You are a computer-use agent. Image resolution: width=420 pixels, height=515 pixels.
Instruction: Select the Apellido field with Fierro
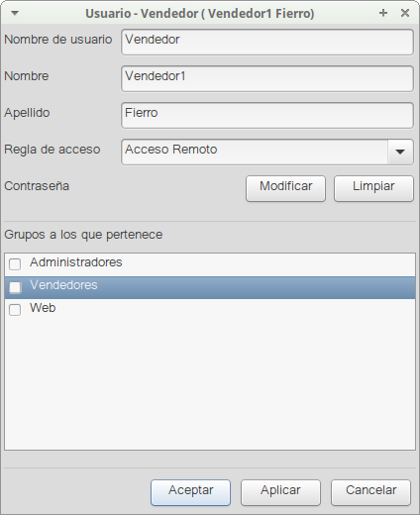pos(267,115)
